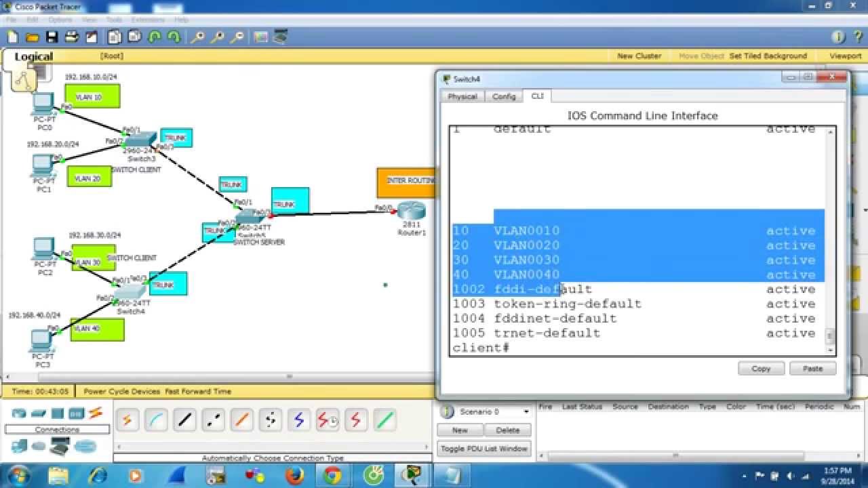The image size is (868, 488).
Task: Choose WAN Emulation cloud category icon
Action: pos(39,446)
